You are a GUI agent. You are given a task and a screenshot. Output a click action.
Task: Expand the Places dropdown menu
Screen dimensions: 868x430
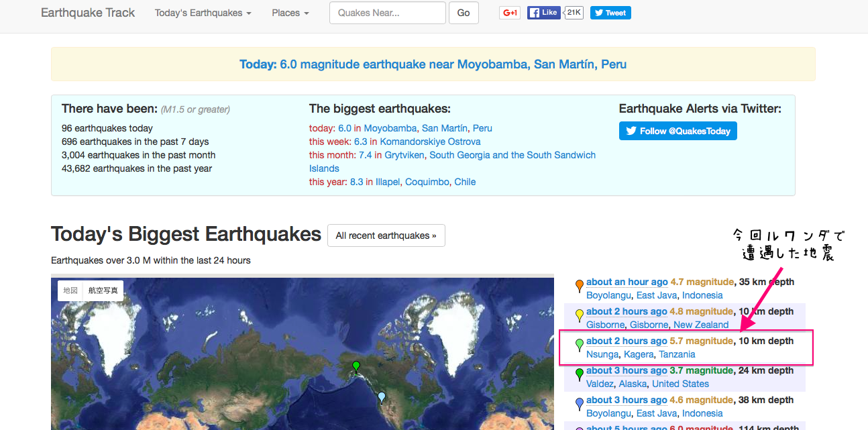point(290,13)
